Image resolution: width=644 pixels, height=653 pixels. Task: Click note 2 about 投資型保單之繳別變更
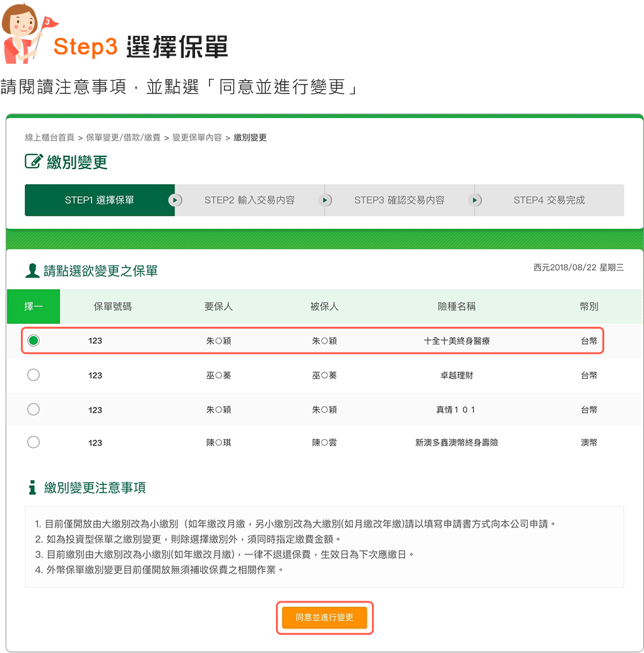[188, 539]
